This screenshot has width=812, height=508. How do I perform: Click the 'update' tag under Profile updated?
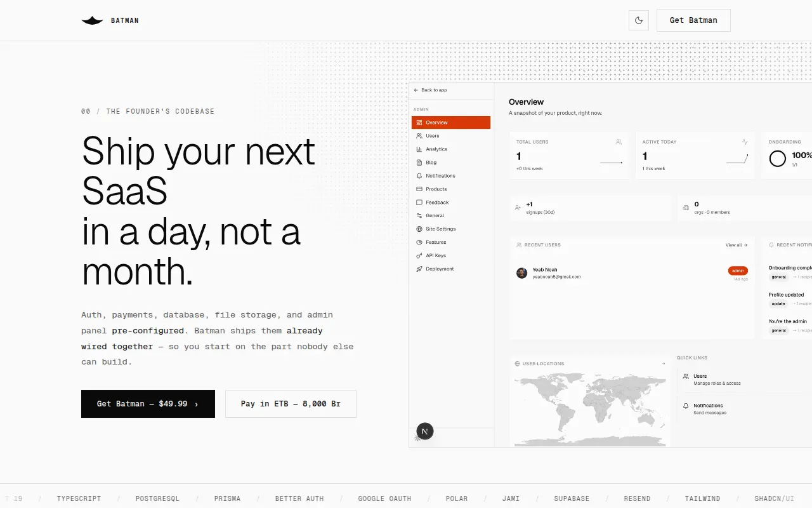[778, 304]
